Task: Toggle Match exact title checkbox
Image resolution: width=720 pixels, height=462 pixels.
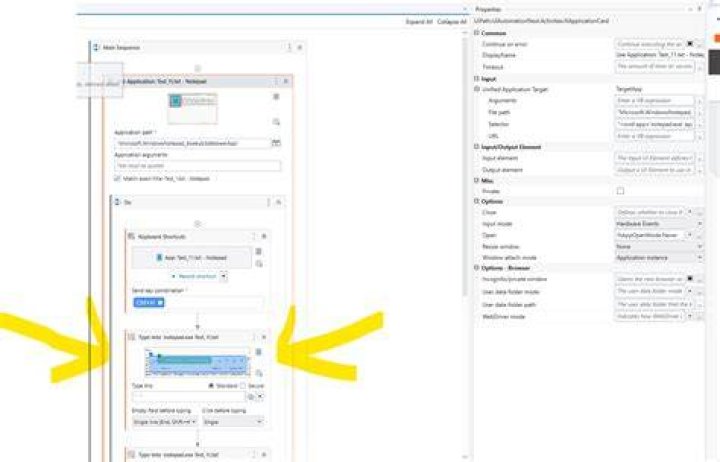Action: 118,178
